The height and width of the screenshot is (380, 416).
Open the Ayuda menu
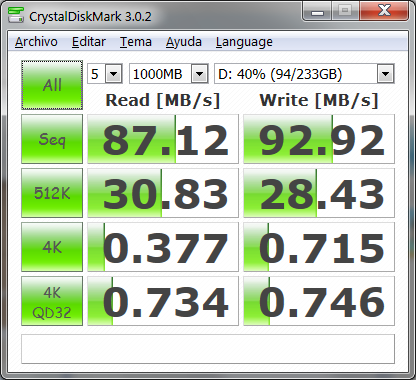click(184, 42)
